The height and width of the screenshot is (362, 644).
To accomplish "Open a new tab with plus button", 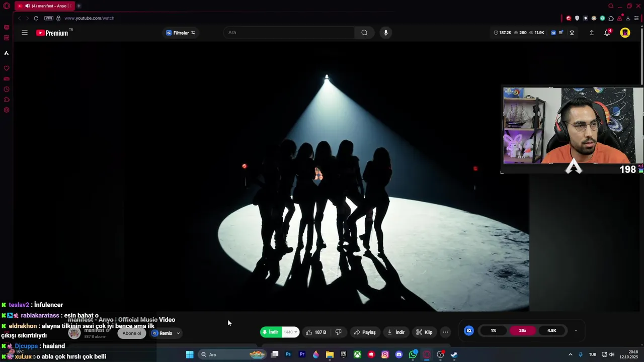I will coord(78,6).
